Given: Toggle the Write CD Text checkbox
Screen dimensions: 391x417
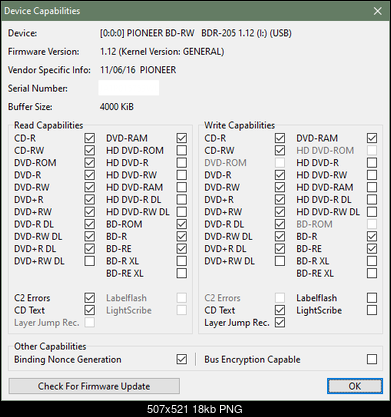Looking at the screenshot, I should (x=280, y=310).
